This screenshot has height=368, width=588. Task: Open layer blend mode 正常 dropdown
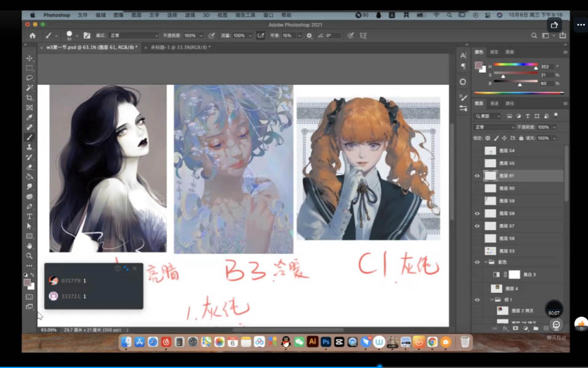(494, 128)
